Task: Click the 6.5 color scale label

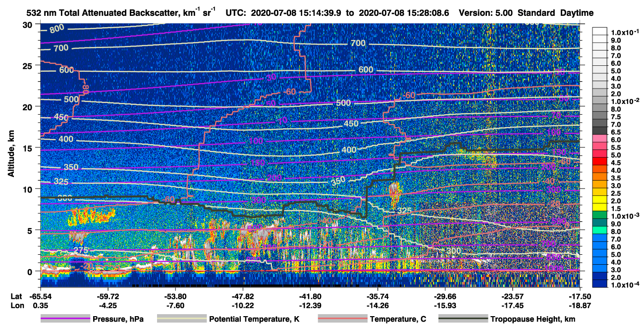Action: point(616,132)
